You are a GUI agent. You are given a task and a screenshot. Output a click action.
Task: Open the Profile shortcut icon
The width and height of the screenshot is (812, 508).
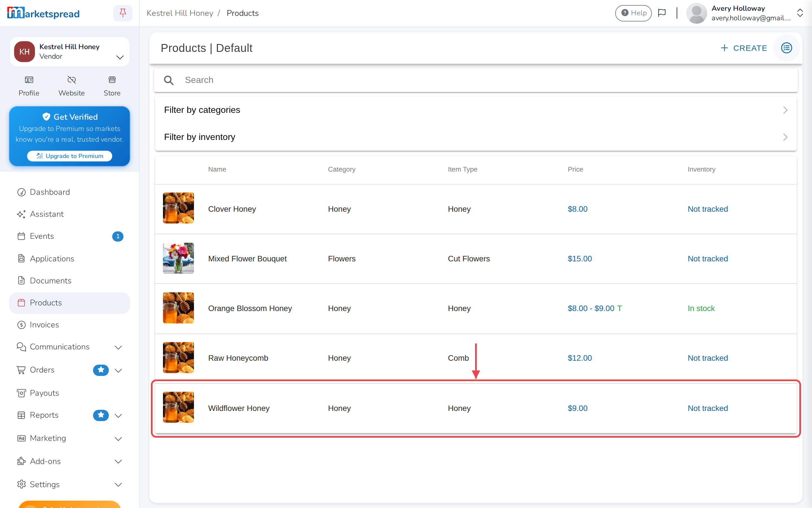pyautogui.click(x=29, y=80)
